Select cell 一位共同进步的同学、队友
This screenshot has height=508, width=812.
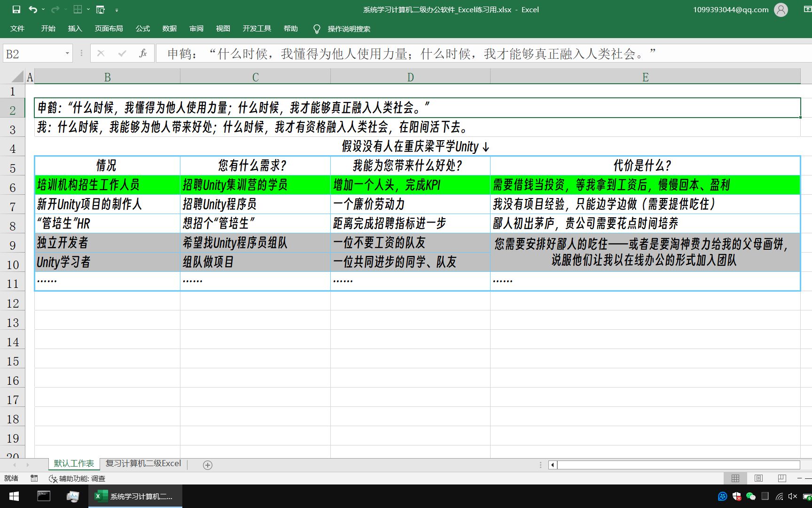pos(410,262)
